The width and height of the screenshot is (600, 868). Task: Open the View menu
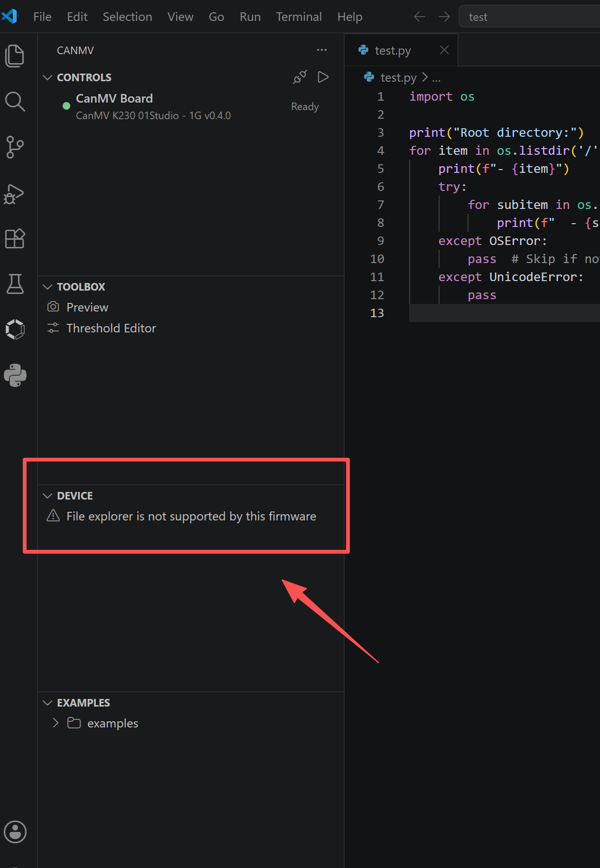click(x=180, y=17)
